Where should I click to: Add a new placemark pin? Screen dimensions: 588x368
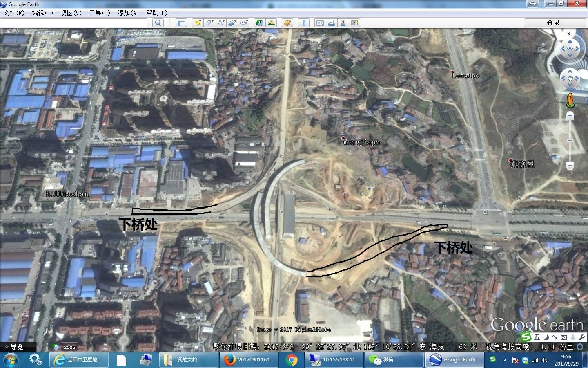point(198,23)
